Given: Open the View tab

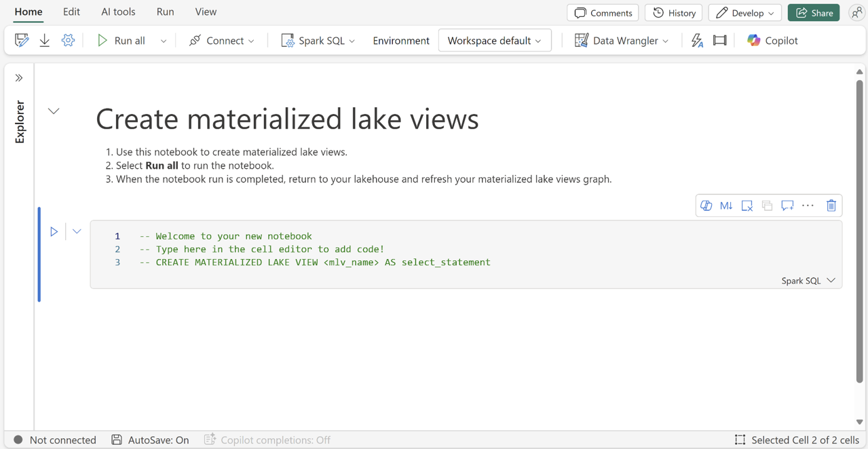Looking at the screenshot, I should click(x=206, y=12).
